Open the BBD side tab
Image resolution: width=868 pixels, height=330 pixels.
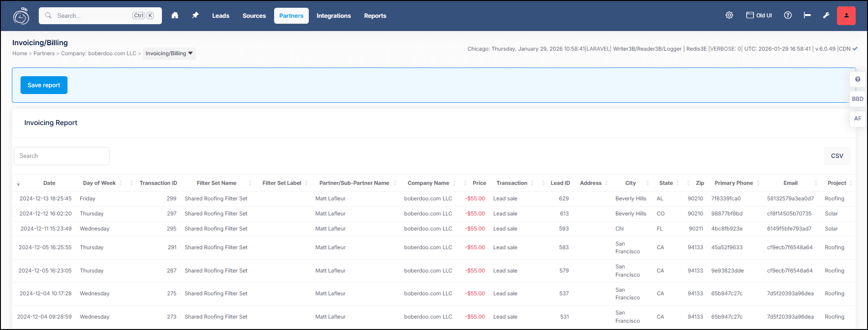[858, 99]
